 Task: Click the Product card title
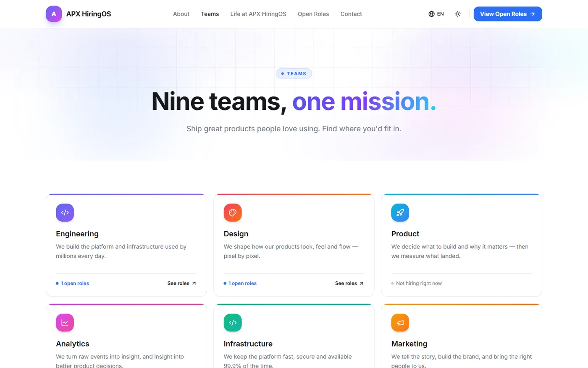point(405,234)
